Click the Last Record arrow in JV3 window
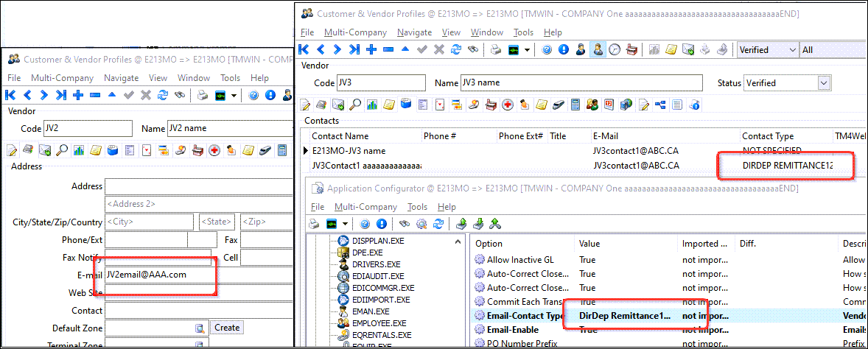Image resolution: width=868 pixels, height=349 pixels. coord(354,50)
